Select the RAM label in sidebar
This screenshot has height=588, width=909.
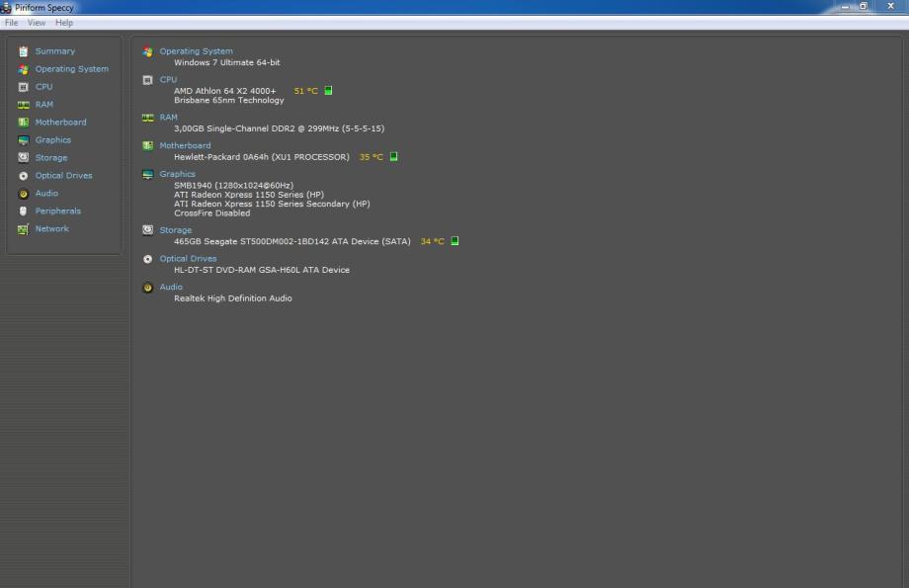[44, 105]
